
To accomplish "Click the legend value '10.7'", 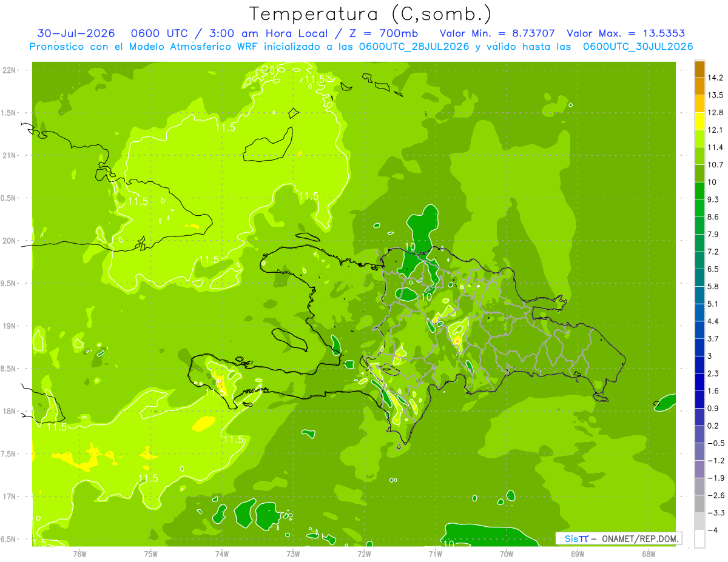I will pos(716,164).
